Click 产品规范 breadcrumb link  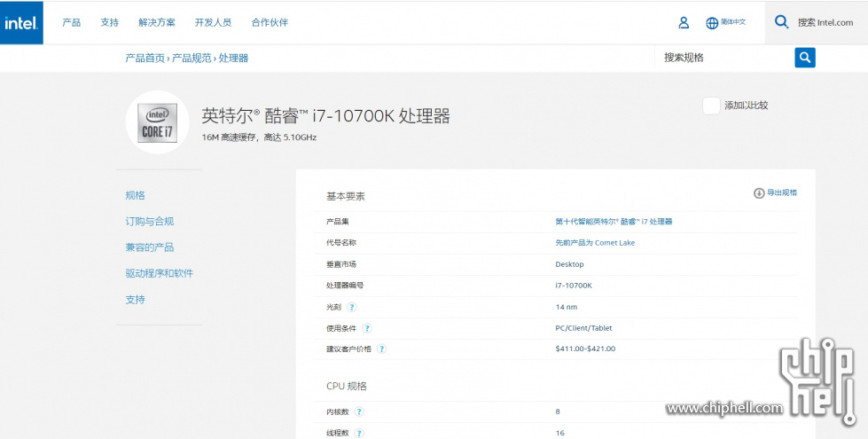coord(192,59)
